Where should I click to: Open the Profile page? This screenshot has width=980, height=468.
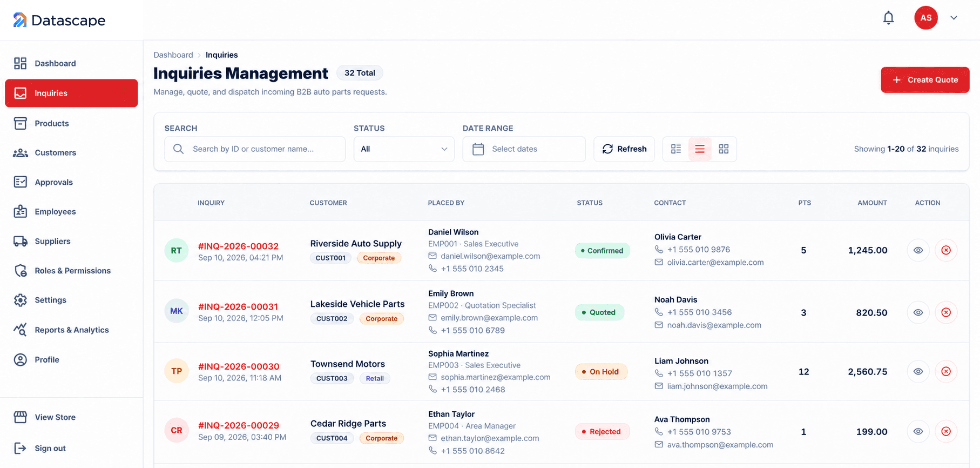71,359
